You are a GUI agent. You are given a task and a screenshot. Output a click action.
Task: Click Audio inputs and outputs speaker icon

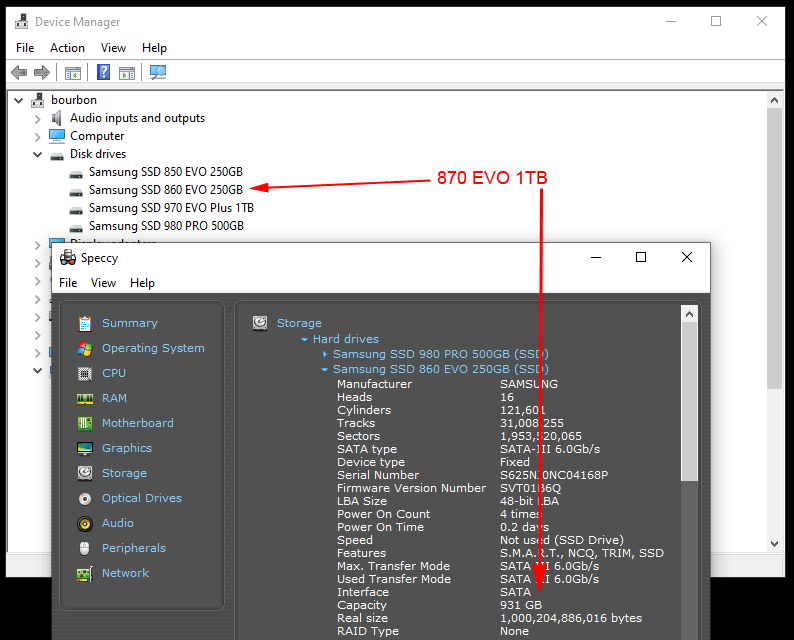56,118
